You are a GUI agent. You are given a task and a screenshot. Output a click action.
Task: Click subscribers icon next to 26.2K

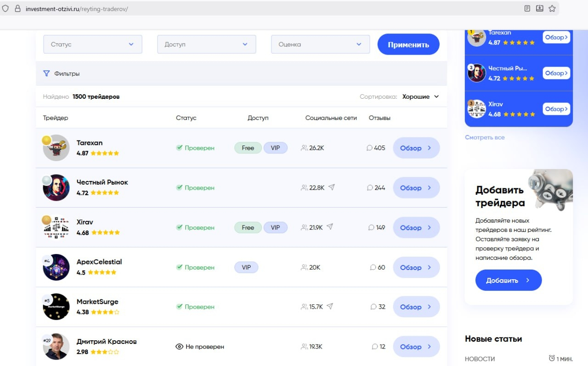(304, 148)
